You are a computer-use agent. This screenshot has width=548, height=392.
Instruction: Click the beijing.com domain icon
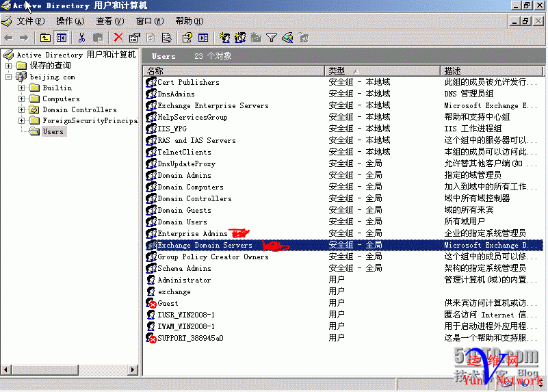21,77
